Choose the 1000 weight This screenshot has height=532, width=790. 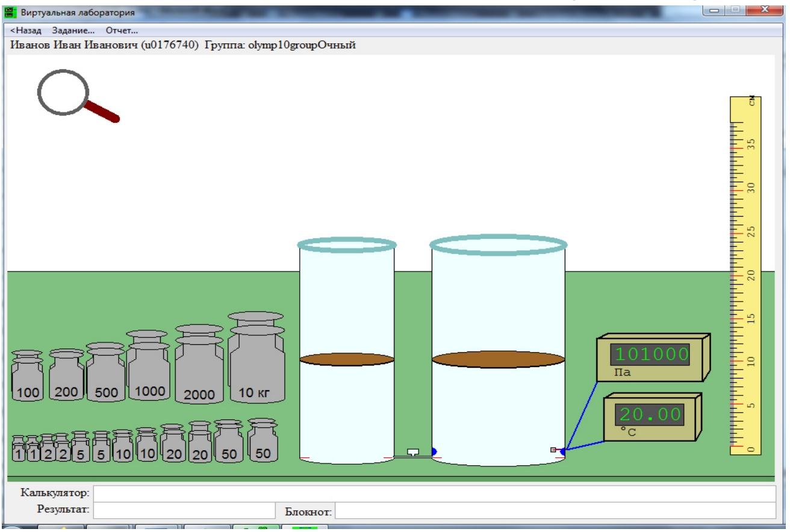click(x=149, y=366)
